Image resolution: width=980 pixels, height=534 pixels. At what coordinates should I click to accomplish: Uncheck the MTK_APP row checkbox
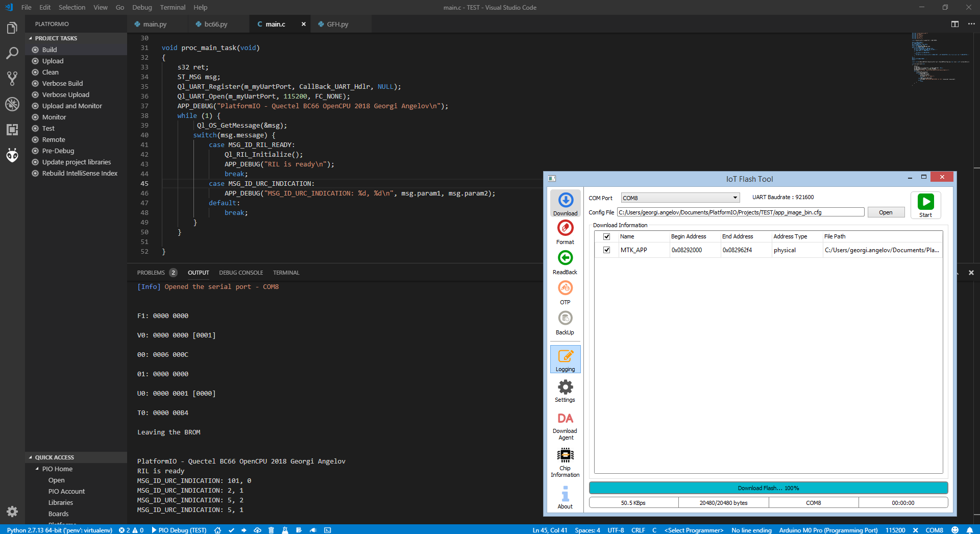pos(606,250)
